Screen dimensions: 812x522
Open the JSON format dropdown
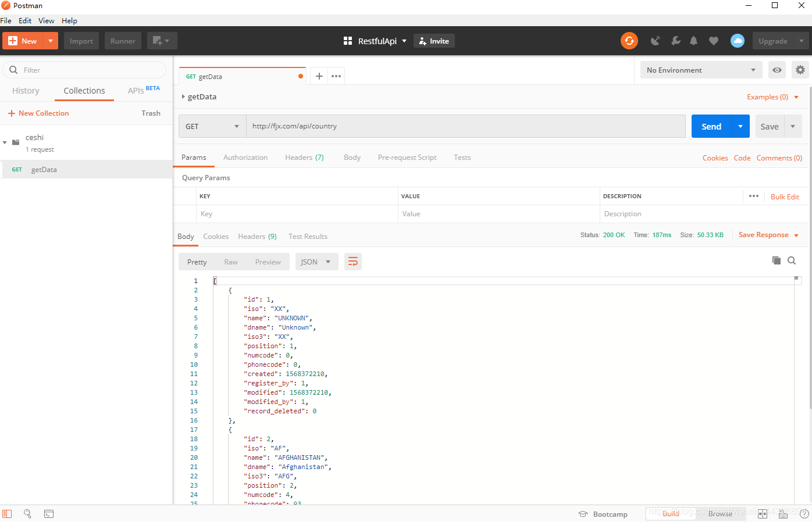(x=316, y=262)
